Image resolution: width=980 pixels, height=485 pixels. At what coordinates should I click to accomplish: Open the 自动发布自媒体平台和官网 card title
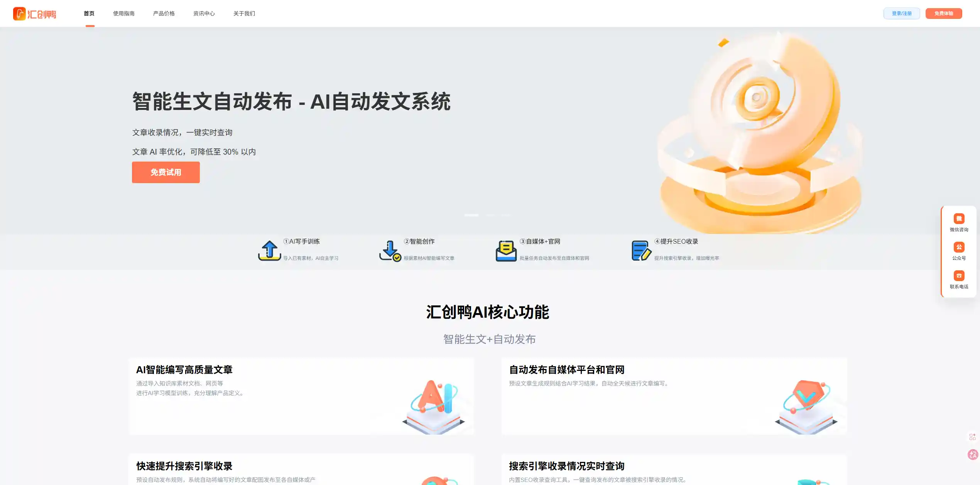coord(567,370)
